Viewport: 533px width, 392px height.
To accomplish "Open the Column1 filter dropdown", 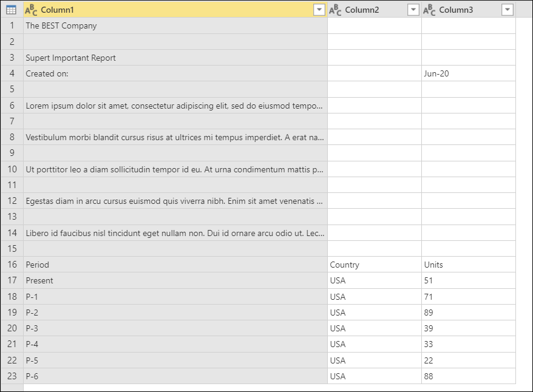I will (320, 10).
